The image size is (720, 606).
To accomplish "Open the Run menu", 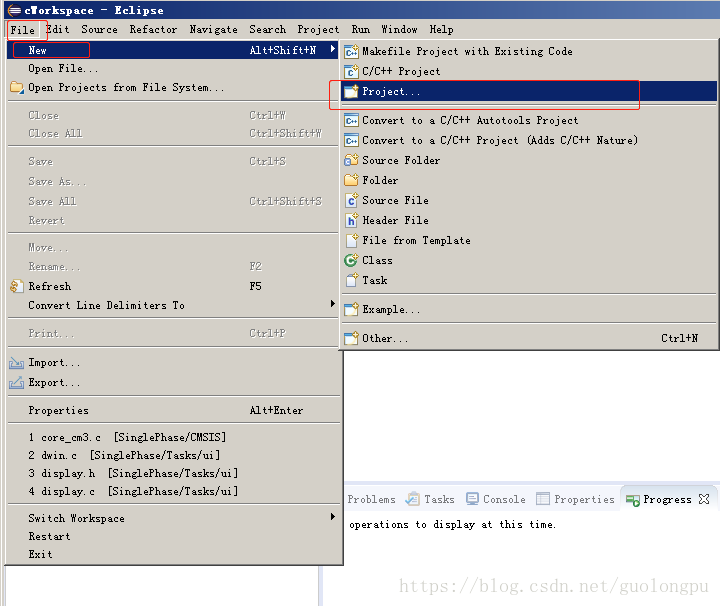I will click(x=360, y=29).
